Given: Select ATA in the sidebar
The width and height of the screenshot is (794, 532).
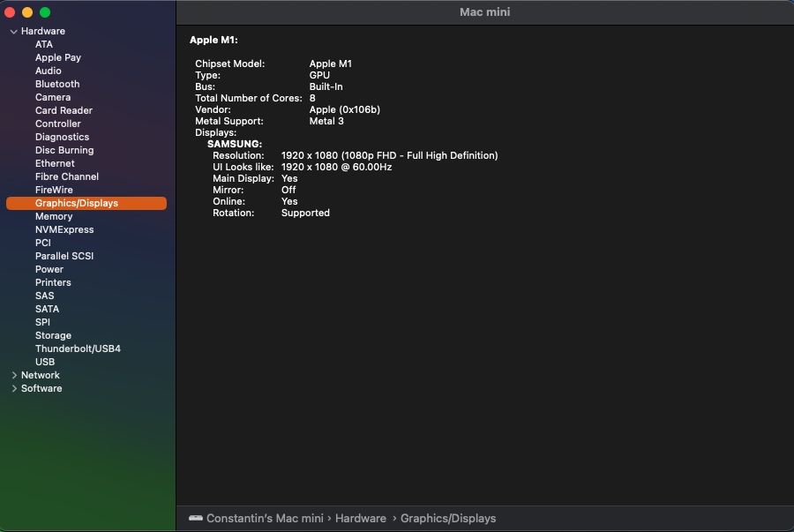Looking at the screenshot, I should click(x=44, y=44).
